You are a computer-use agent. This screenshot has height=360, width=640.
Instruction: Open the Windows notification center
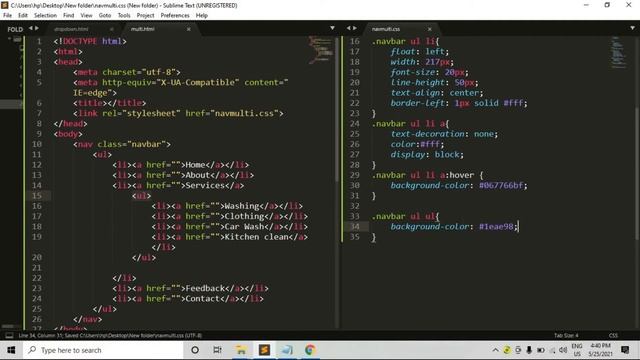click(x=625, y=350)
